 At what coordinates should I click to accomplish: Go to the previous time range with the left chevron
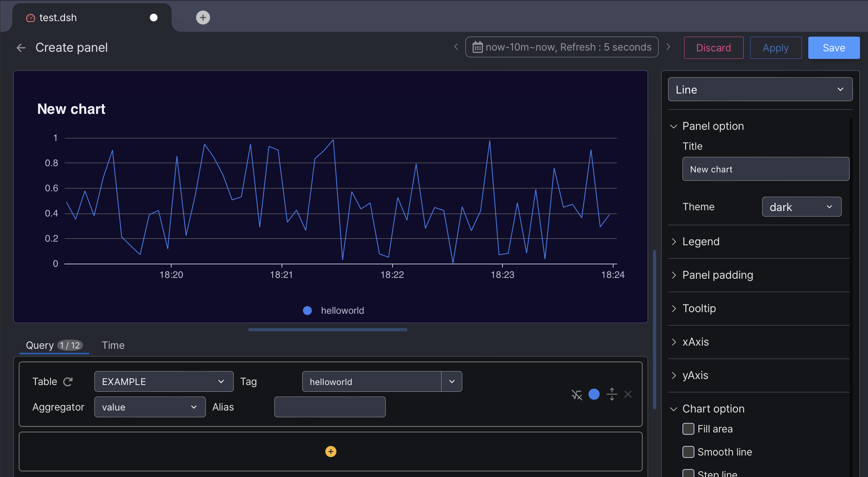(456, 47)
